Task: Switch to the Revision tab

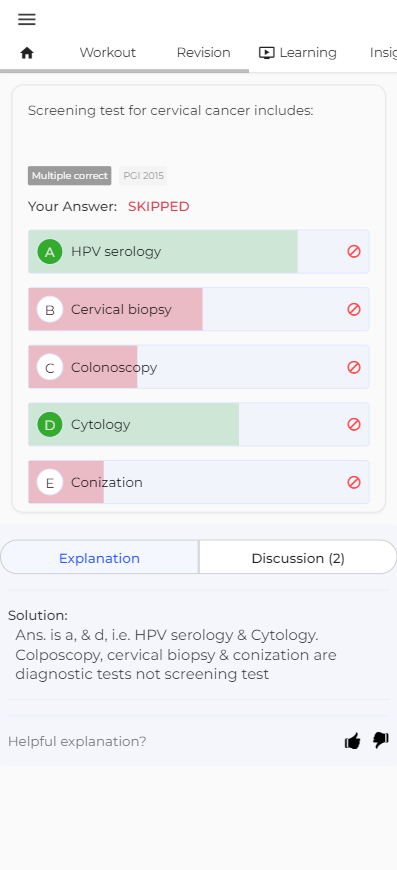Action: (203, 53)
